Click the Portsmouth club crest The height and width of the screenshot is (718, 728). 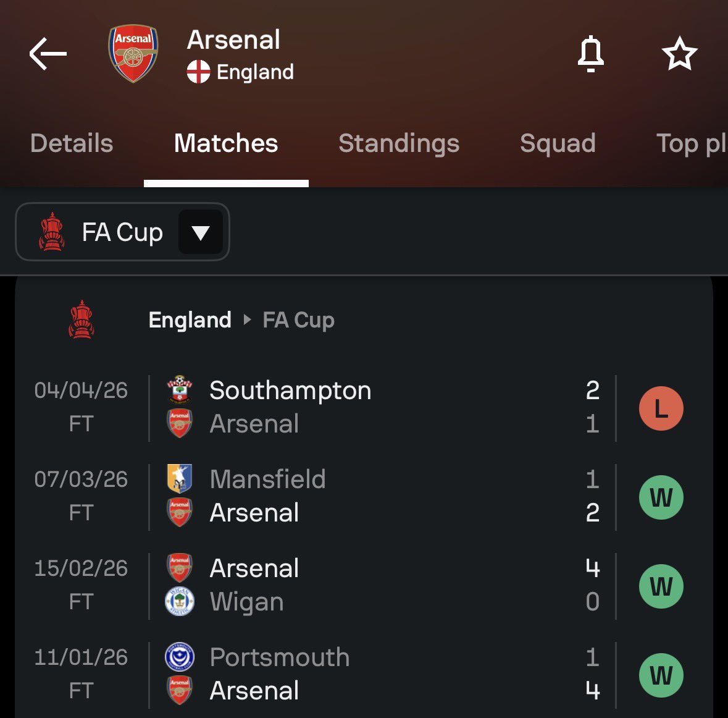click(180, 657)
